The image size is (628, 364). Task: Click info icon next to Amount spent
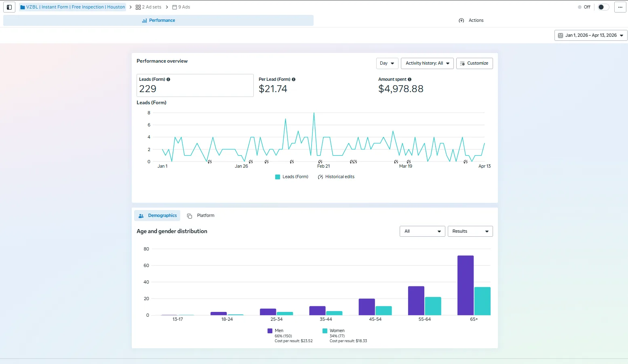click(410, 80)
